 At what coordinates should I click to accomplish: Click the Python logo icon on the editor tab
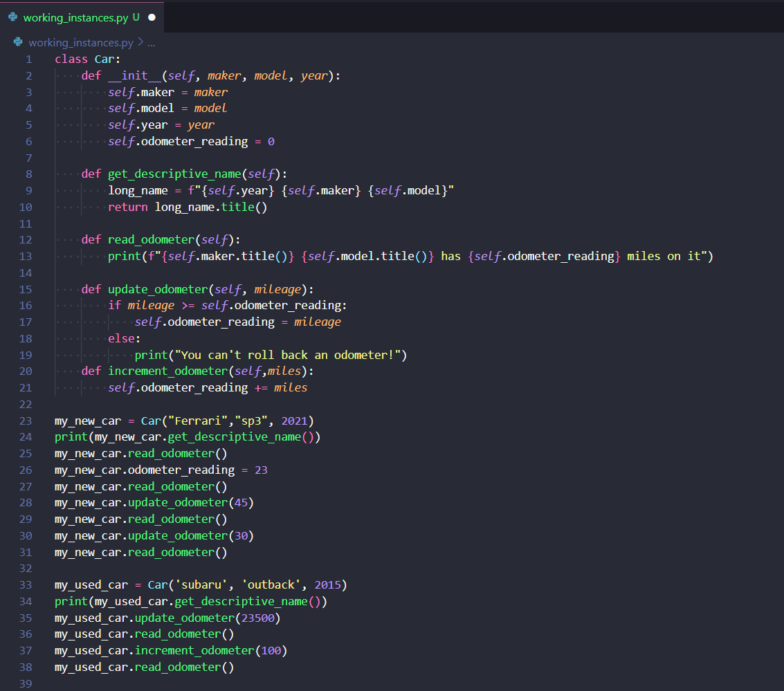click(x=11, y=19)
